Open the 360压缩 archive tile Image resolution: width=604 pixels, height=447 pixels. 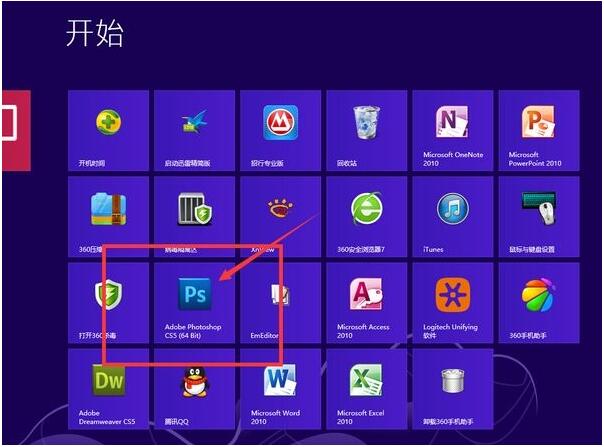pyautogui.click(x=108, y=217)
